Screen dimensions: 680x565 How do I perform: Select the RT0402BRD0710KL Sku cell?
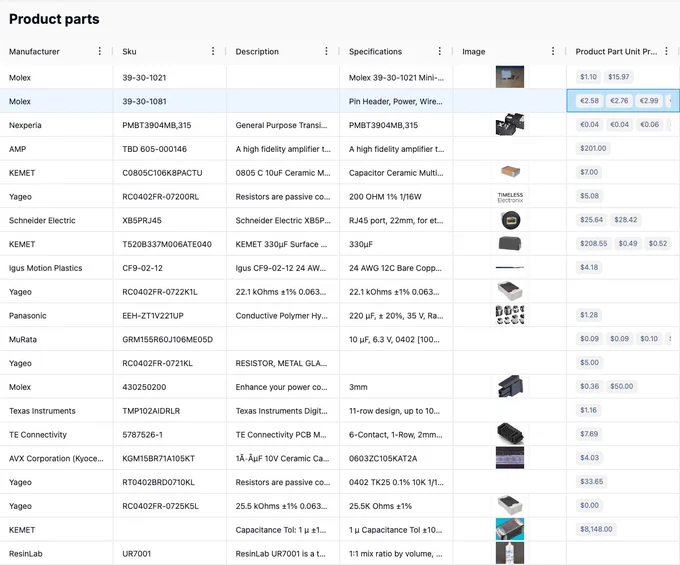tap(170, 482)
